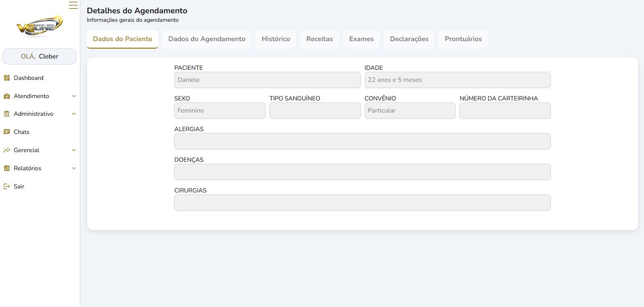Click the Gerencial chart line icon
The image size is (644, 307).
click(6, 150)
